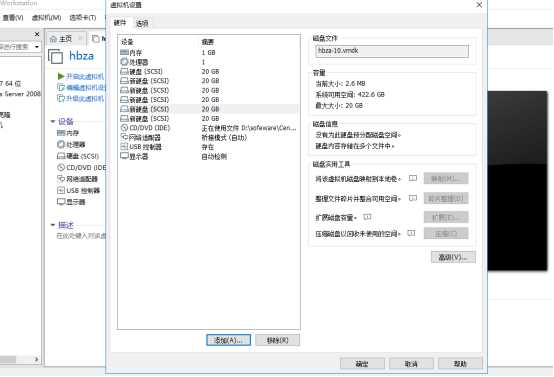
Task: Click the 设备 column header in settings list
Action: coord(127,42)
